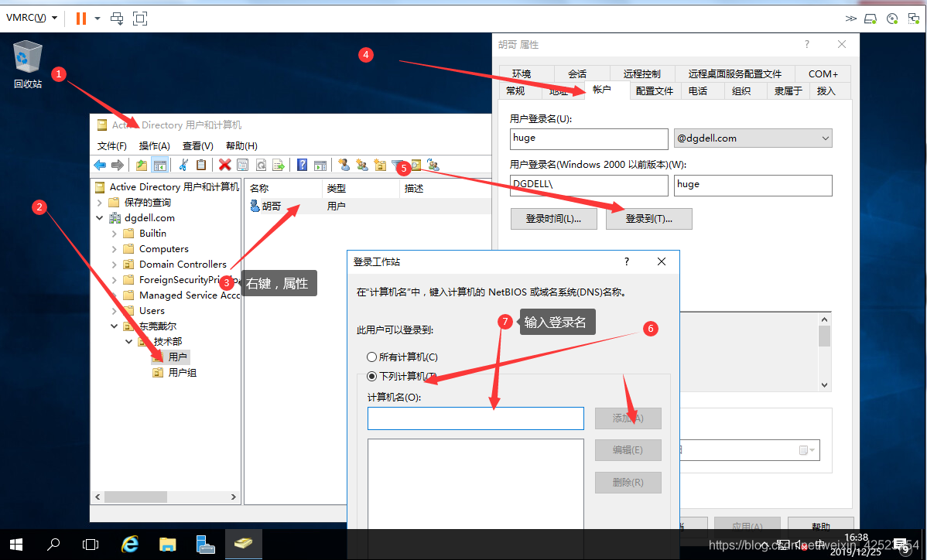
Task: Expand the Computers tree node
Action: (x=114, y=249)
